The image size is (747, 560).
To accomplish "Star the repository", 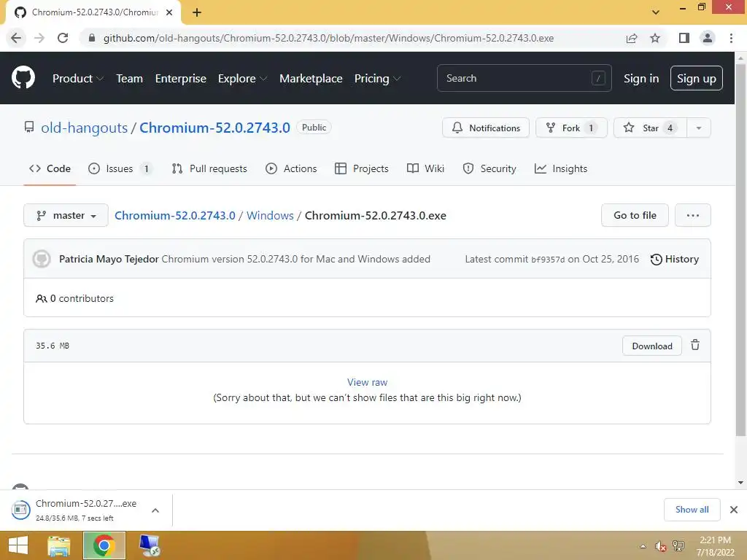I will (x=650, y=128).
